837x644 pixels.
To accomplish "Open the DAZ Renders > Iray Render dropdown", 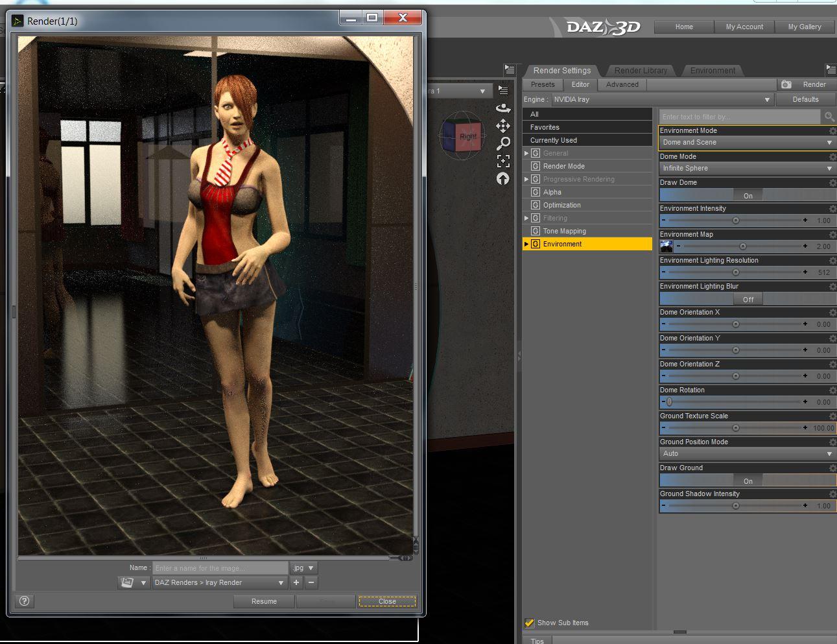I will (x=220, y=582).
